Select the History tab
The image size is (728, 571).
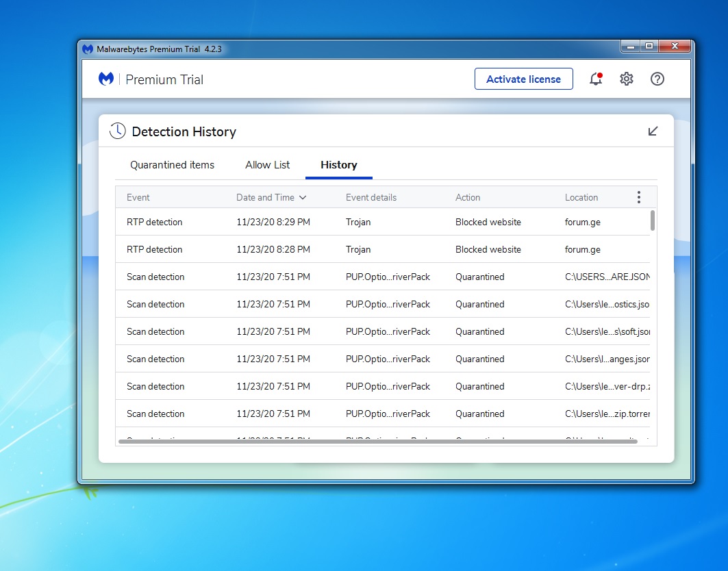(339, 165)
